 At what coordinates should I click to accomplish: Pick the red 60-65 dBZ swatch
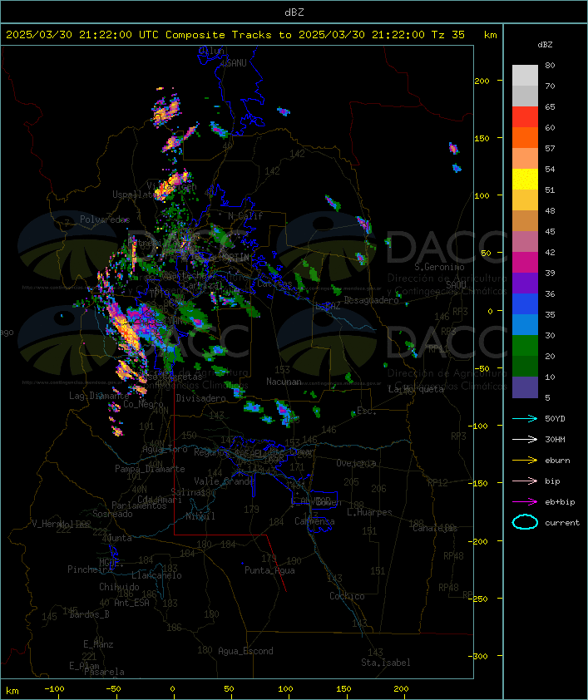[x=525, y=117]
